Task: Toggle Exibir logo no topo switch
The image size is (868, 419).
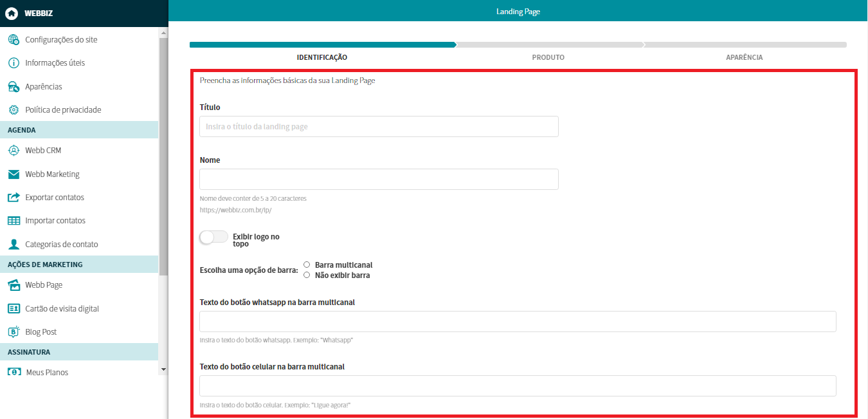Action: click(213, 237)
